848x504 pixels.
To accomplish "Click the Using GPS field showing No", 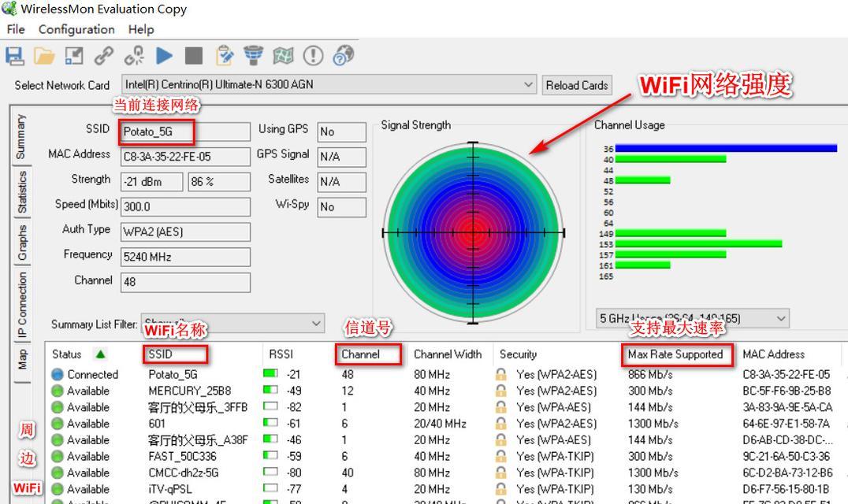I will pyautogui.click(x=341, y=132).
